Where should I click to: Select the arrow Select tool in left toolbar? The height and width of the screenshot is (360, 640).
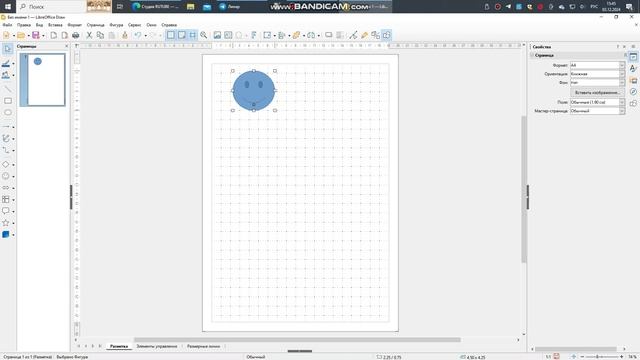(x=7, y=49)
